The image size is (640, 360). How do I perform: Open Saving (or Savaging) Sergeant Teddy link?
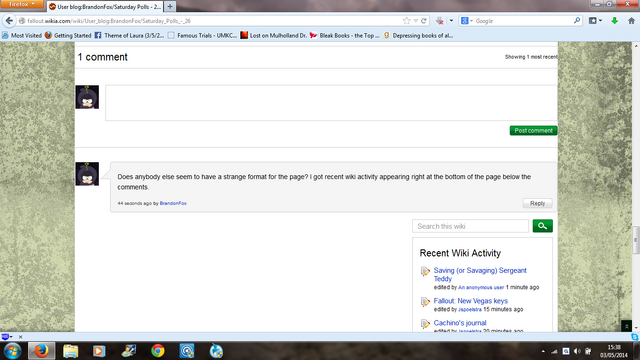480,275
